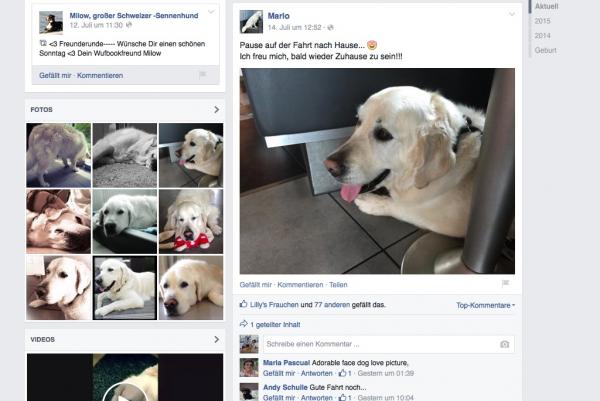Open photo of dog standing on terrace
Viewport: 600px width, 401px height.
tap(59, 155)
